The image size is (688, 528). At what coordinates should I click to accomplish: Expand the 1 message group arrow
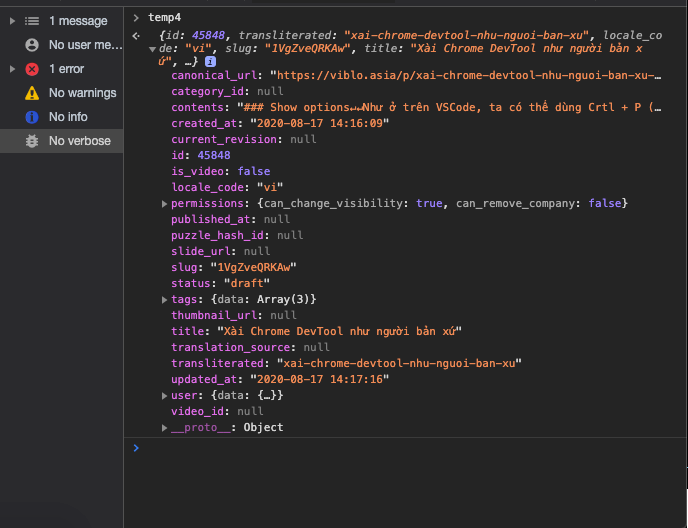pos(11,20)
